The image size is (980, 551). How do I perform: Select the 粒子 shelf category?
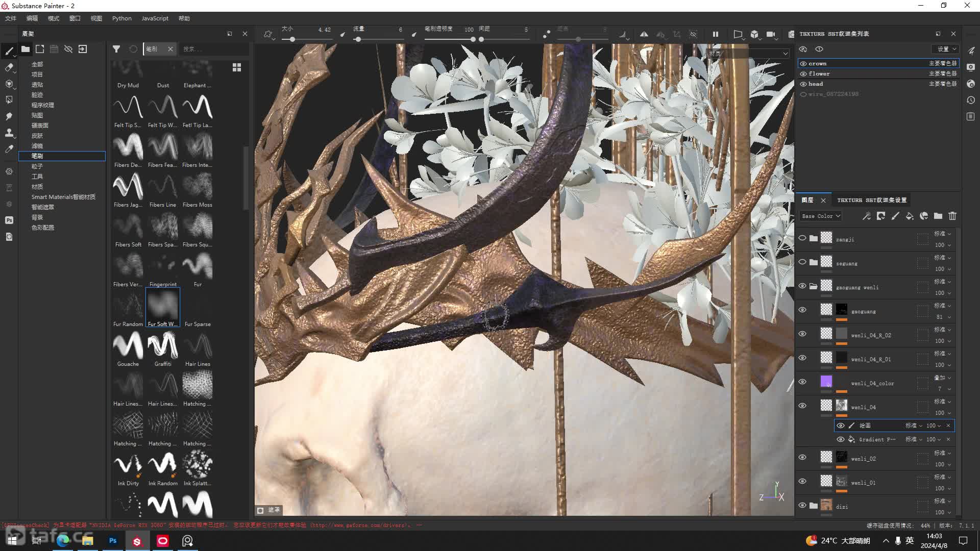tap(37, 166)
